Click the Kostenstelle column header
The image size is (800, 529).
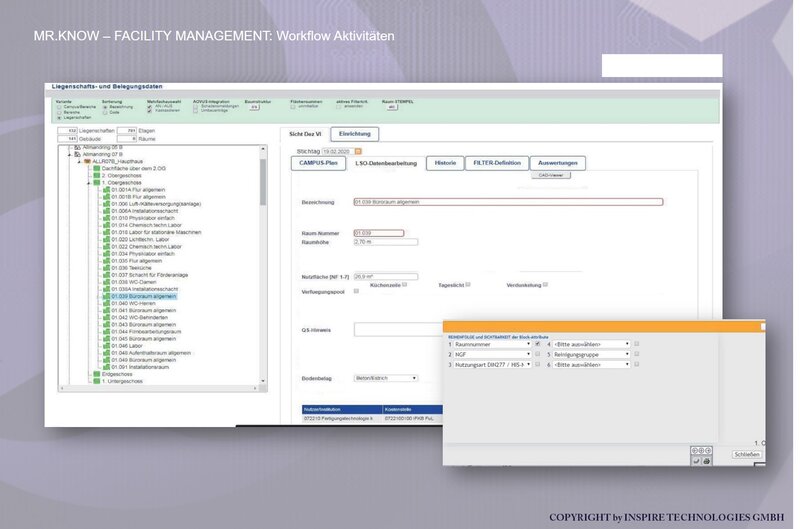(x=412, y=410)
